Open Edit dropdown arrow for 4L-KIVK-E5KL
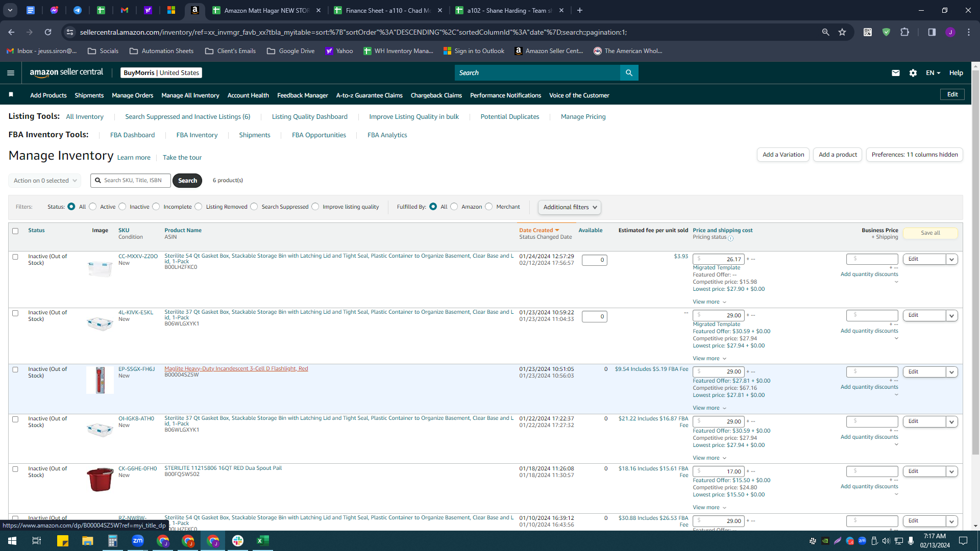 tap(952, 316)
